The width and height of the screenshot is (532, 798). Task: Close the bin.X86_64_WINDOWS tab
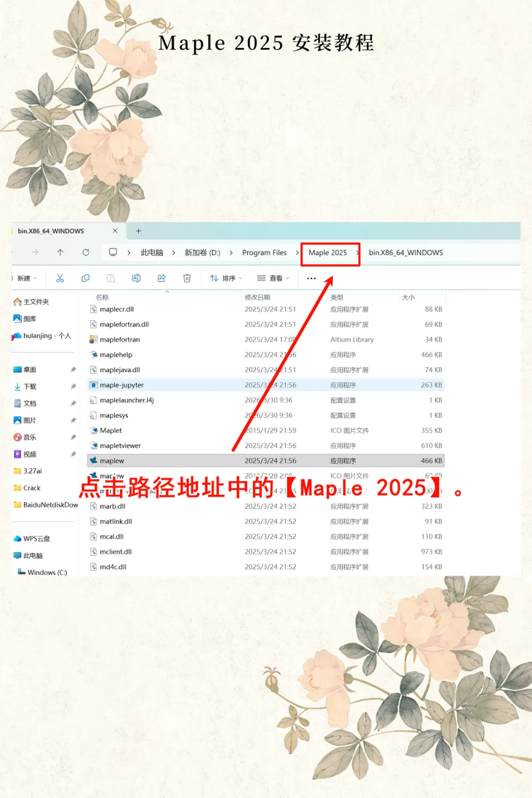[x=115, y=231]
